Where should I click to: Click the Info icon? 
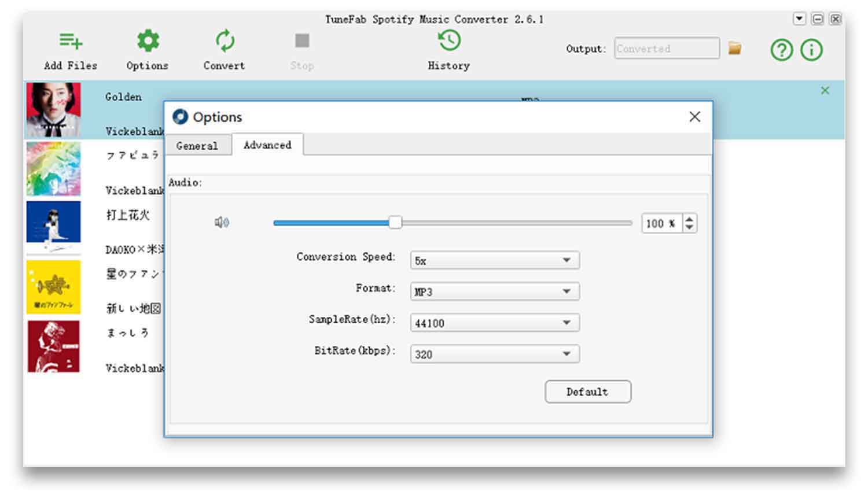[x=811, y=50]
